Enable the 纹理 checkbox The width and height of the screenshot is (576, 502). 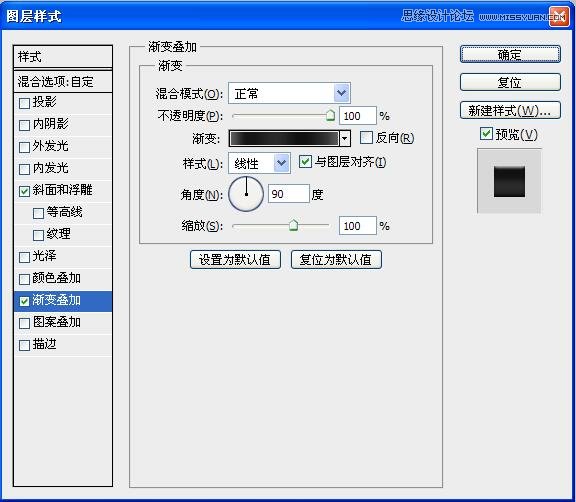(x=38, y=235)
